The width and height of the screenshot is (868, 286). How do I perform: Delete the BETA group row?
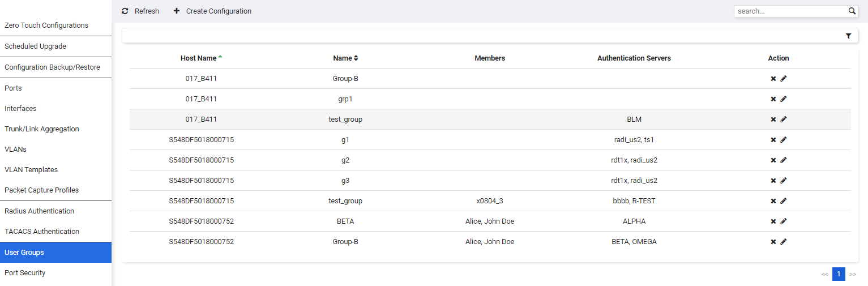(x=773, y=221)
